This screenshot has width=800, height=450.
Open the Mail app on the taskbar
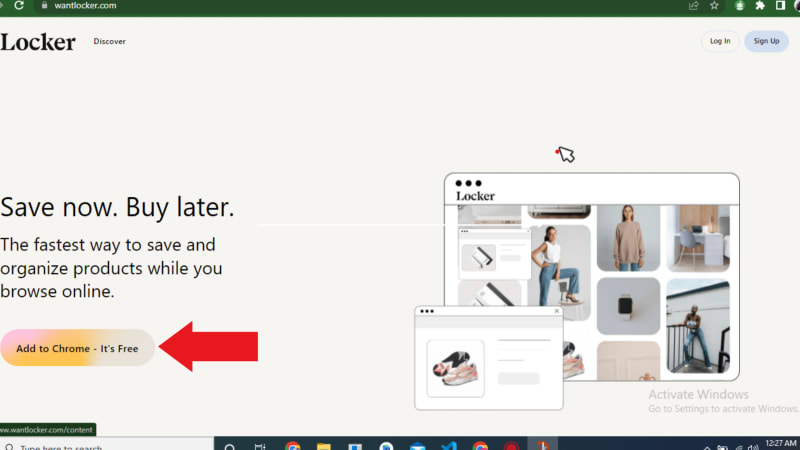[417, 446]
